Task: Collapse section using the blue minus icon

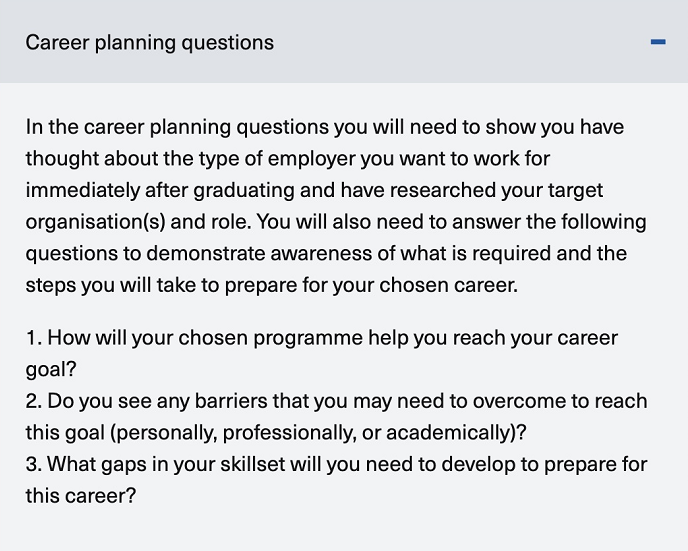Action: tap(658, 42)
